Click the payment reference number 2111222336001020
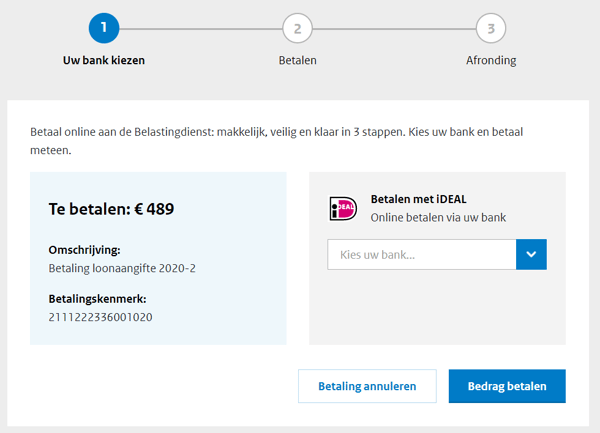 pyautogui.click(x=100, y=317)
